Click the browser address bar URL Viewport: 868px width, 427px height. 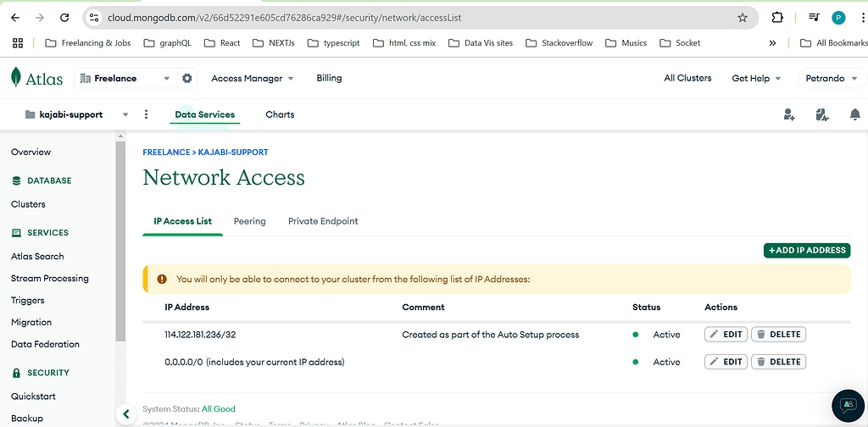pos(285,18)
